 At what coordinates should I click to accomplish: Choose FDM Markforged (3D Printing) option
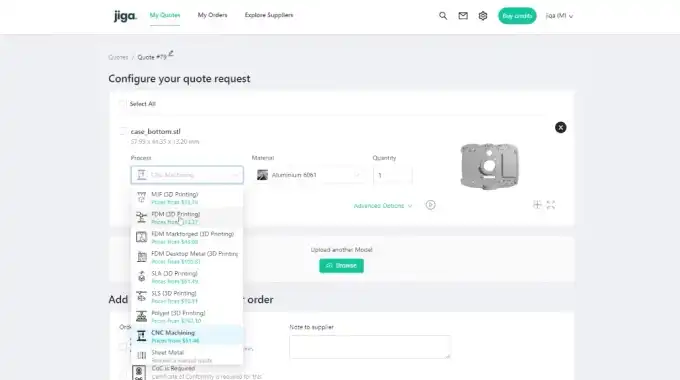point(187,237)
